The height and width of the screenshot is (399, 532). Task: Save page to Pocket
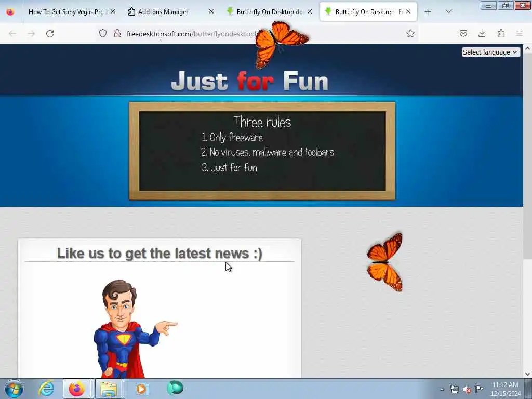(463, 33)
